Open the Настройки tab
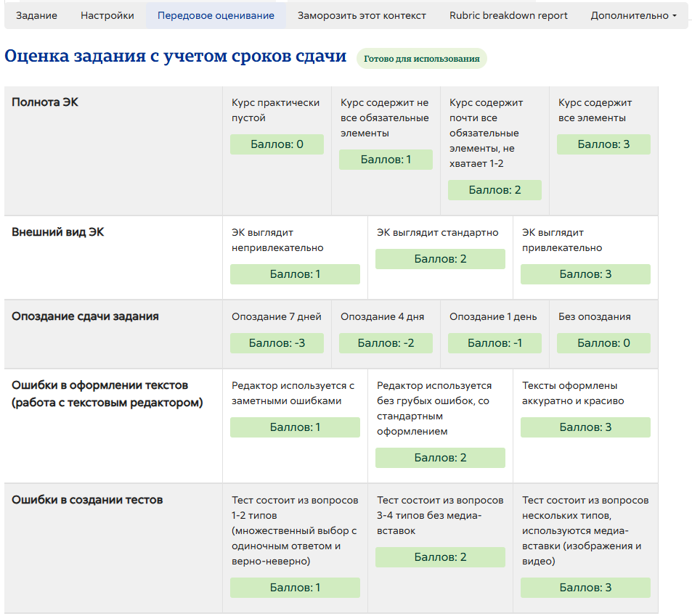This screenshot has width=692, height=616. (x=107, y=15)
